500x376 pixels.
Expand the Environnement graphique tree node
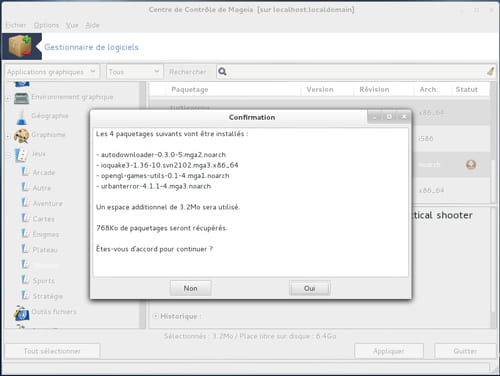(8, 98)
